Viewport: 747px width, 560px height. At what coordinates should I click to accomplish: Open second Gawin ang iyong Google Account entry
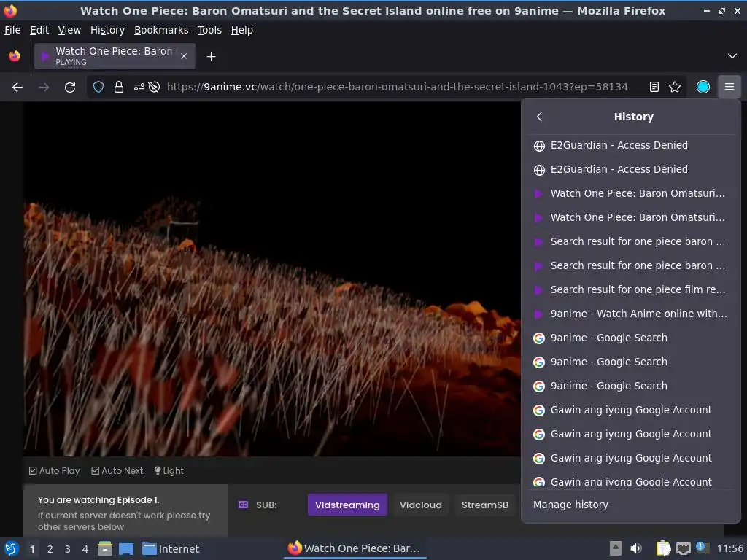point(631,434)
